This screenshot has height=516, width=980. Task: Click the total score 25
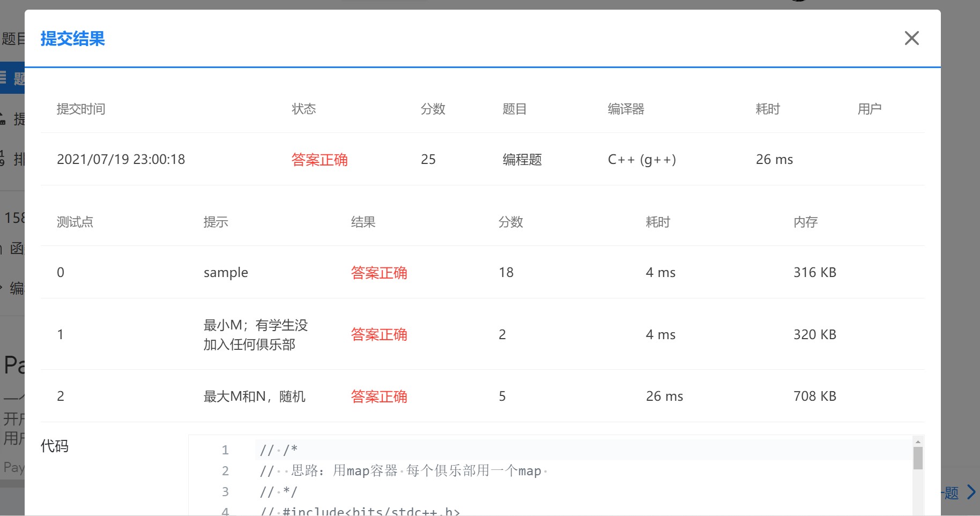[428, 159]
